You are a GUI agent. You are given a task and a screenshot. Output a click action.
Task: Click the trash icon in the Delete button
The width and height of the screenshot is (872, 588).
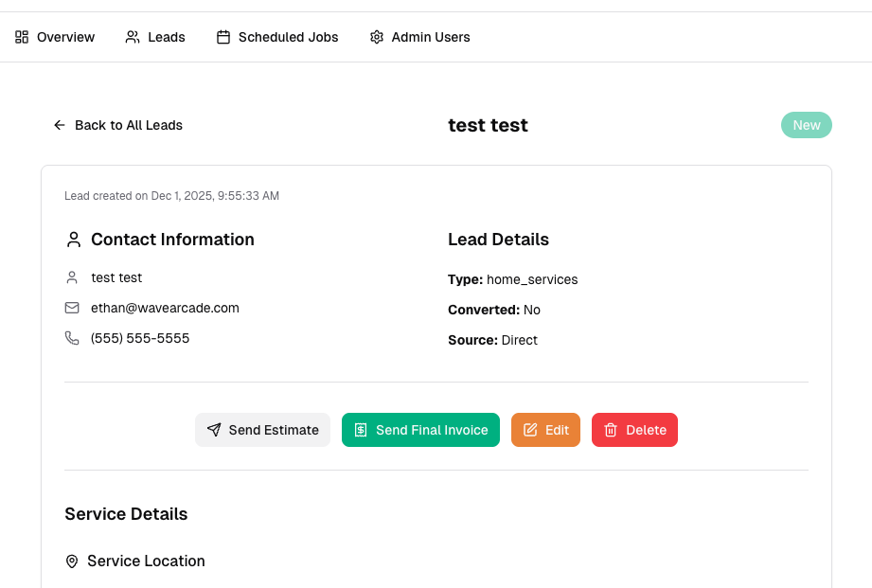tap(609, 430)
